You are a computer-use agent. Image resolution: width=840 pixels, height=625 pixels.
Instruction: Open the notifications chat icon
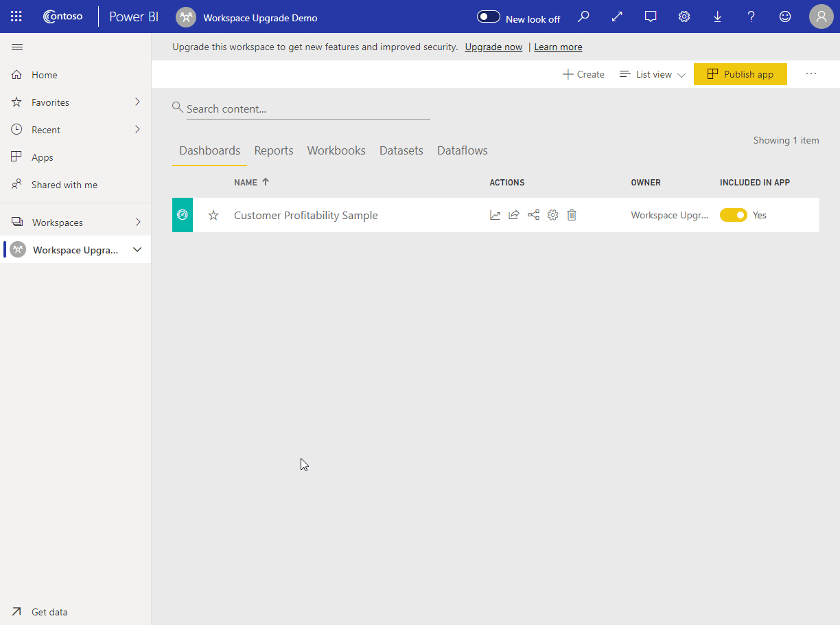point(651,16)
